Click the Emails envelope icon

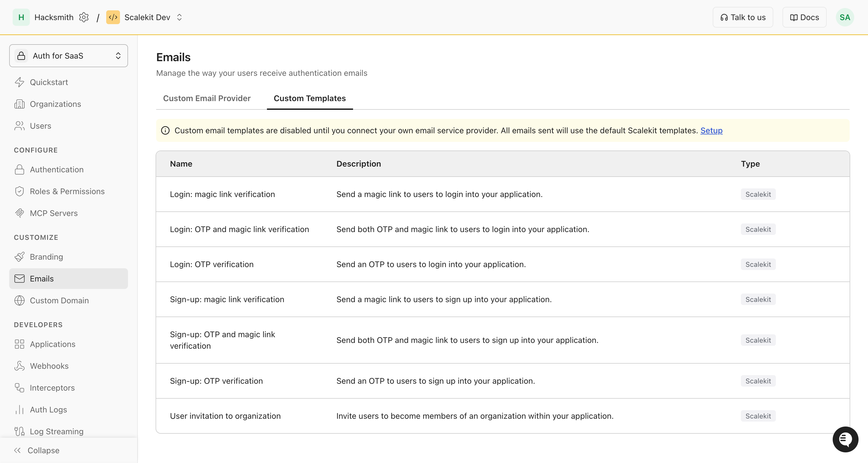[20, 279]
